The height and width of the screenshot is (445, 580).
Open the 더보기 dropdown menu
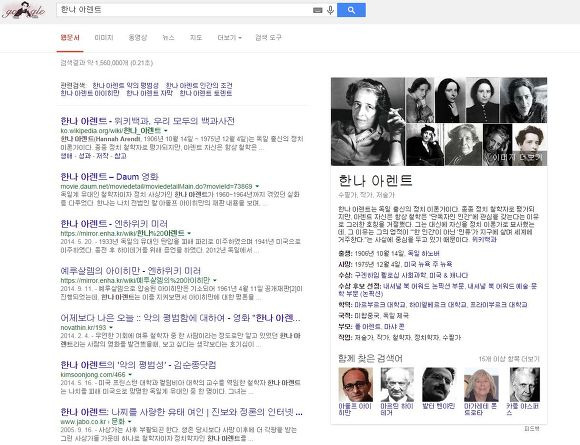(229, 38)
